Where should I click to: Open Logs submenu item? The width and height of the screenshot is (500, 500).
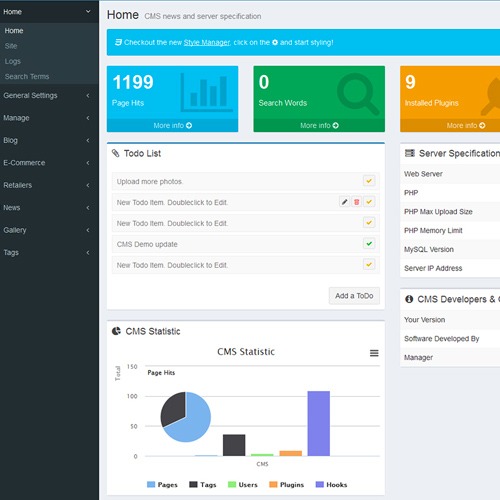13,61
